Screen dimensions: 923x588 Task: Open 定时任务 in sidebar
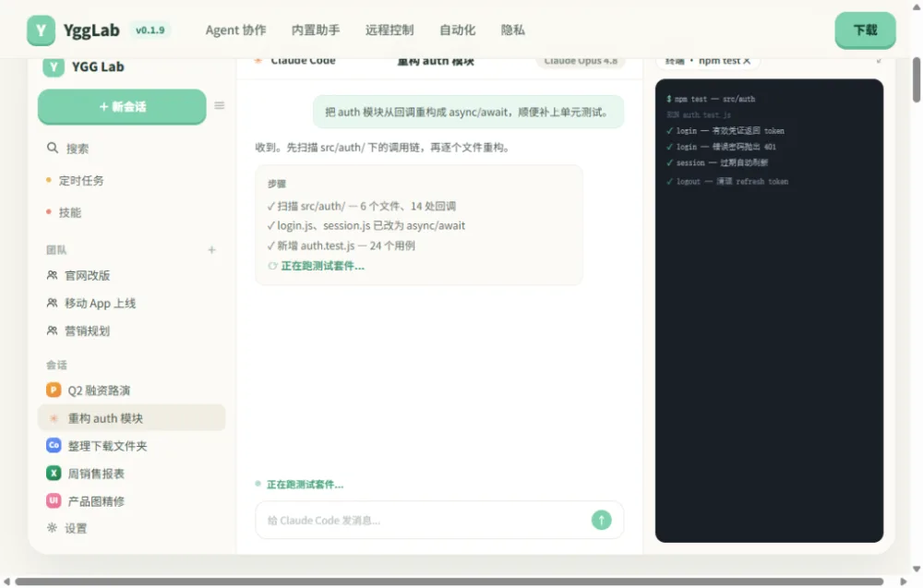[81, 181]
